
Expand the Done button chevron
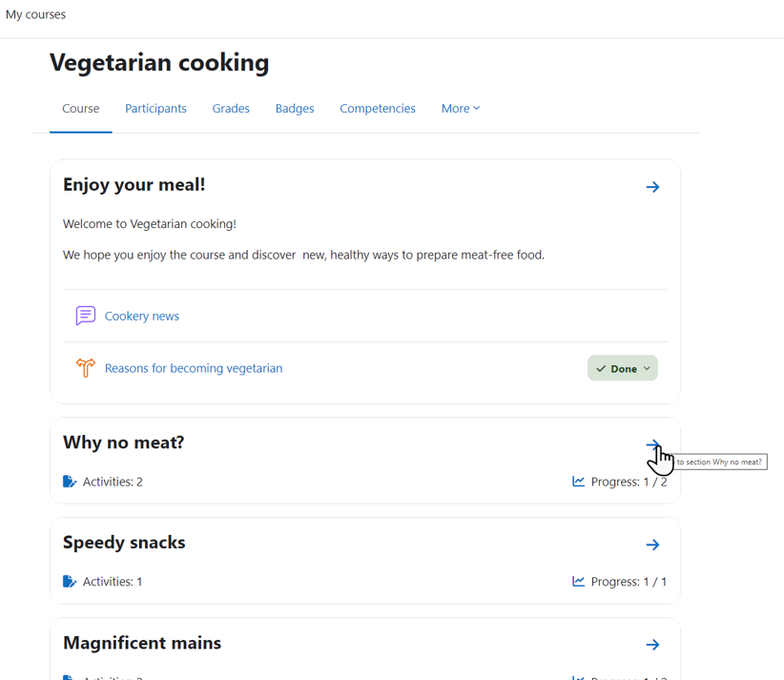(x=647, y=368)
